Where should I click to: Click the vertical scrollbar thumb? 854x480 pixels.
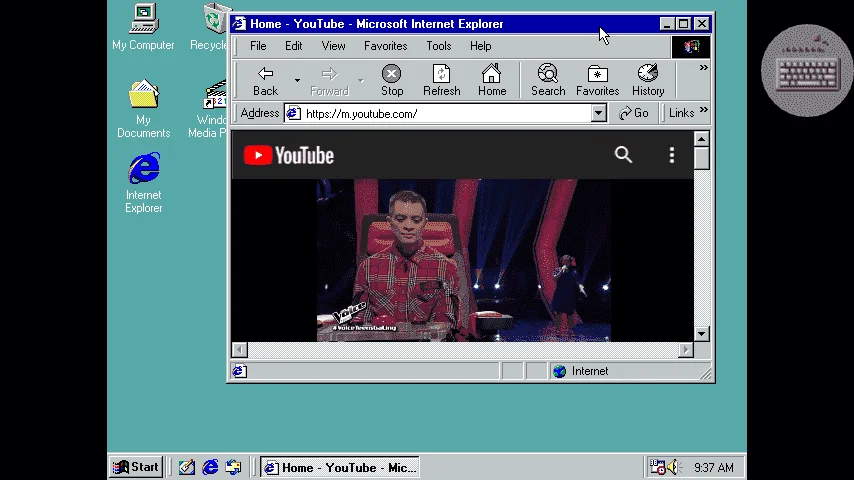click(702, 158)
